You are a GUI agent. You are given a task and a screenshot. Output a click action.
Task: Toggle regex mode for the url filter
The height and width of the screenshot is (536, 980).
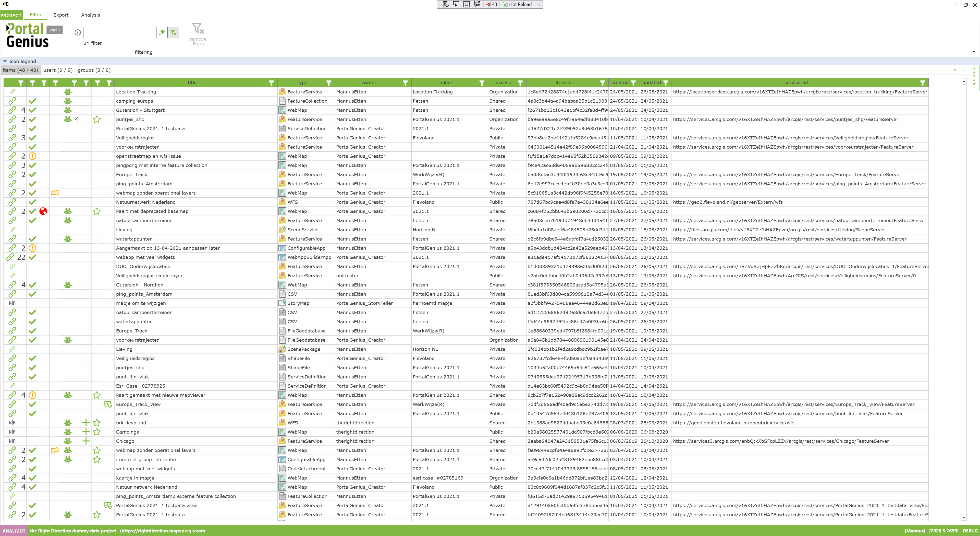(162, 32)
